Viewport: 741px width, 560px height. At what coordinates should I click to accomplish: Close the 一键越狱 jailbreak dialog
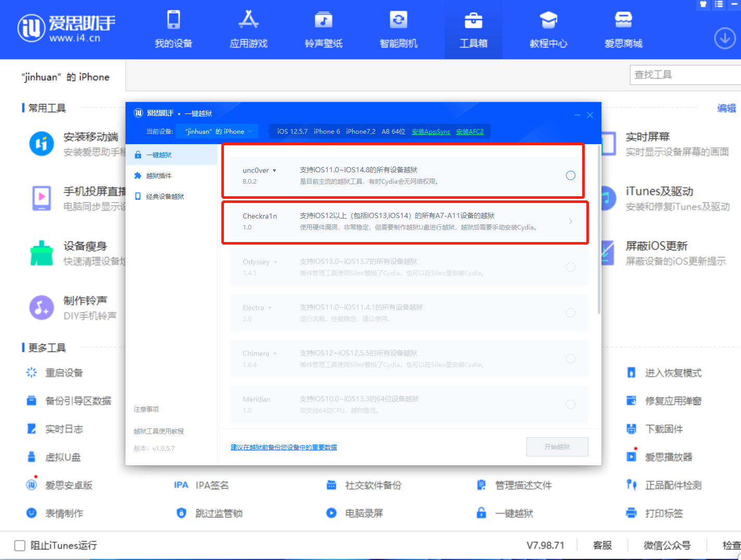590,115
